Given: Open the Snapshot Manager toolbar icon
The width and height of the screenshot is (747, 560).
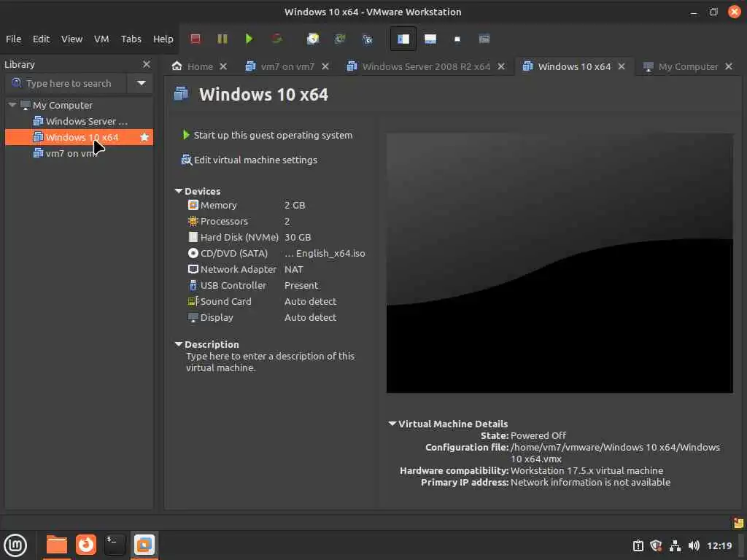Looking at the screenshot, I should 367,39.
